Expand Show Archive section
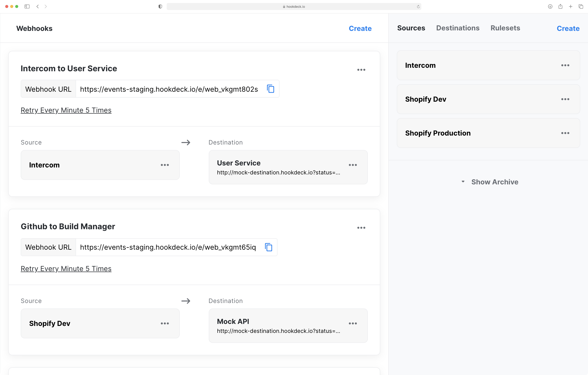 [x=490, y=182]
